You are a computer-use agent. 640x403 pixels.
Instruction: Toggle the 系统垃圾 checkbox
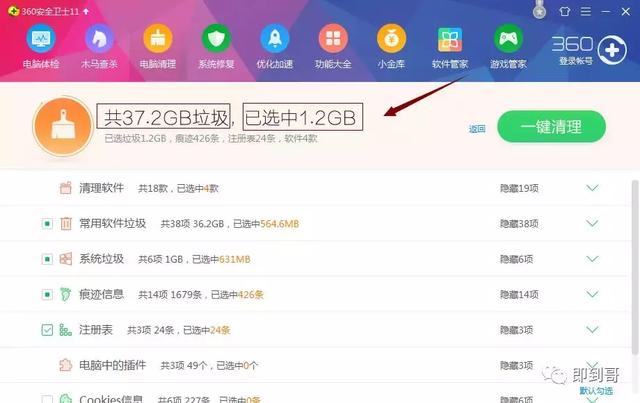click(47, 259)
